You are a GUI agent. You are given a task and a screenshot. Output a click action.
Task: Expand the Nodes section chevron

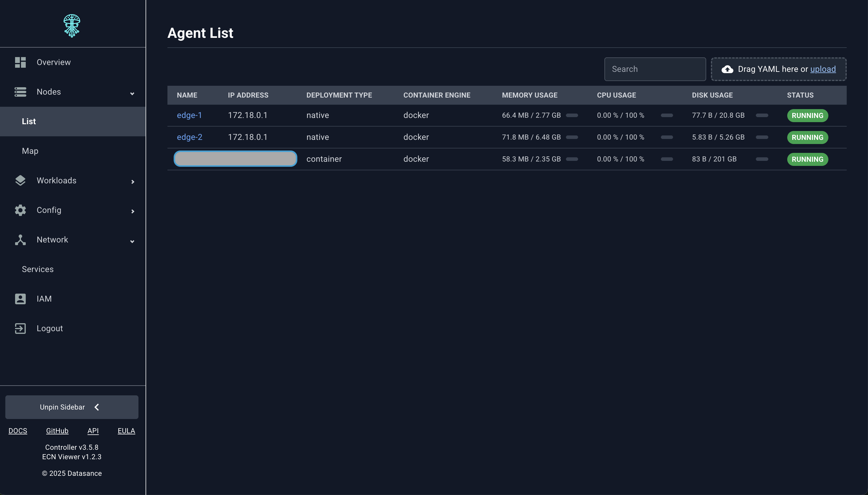tap(132, 93)
